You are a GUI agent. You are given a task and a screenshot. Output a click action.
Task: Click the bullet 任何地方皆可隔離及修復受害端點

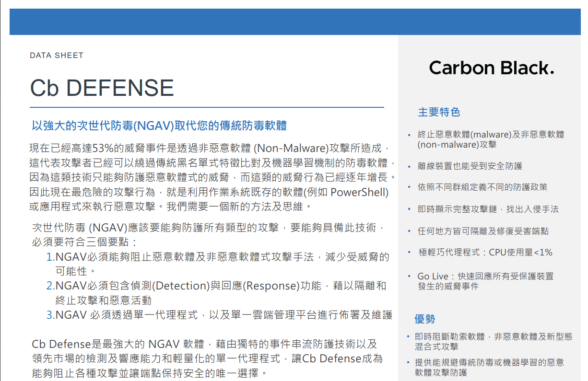[x=483, y=231]
